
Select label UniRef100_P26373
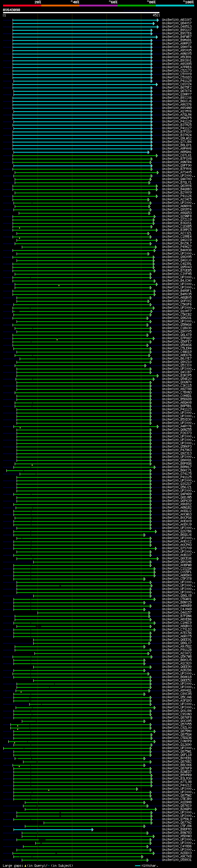[176, 433]
